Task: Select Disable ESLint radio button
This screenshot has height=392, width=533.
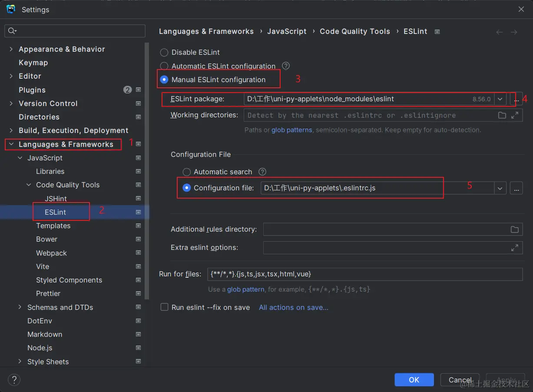Action: click(x=164, y=53)
